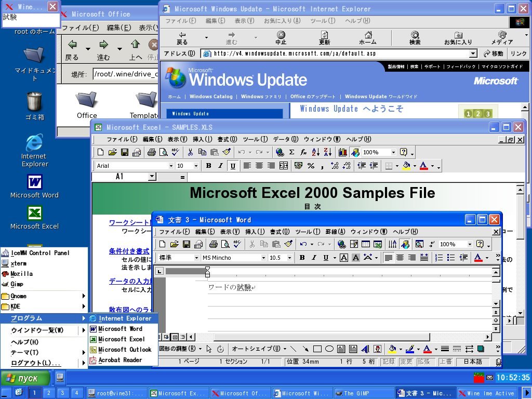Screen dimensions: 532x399
Task: Open the zoom dropdown in Excel toolbar
Action: point(393,152)
